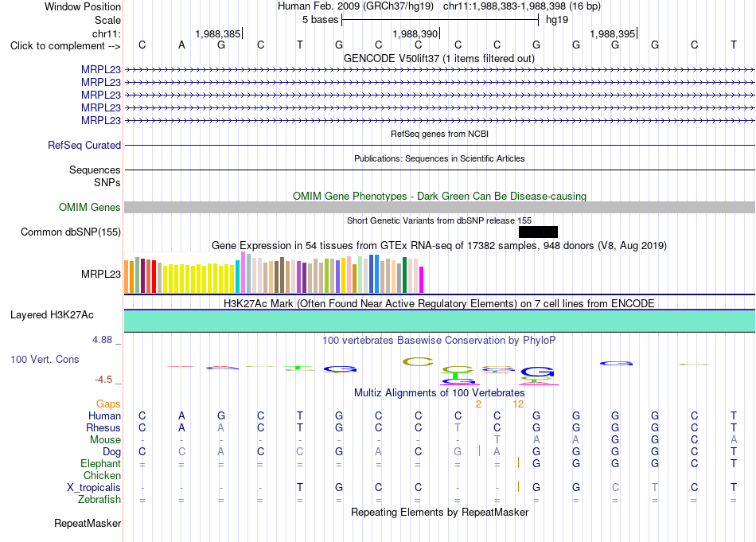756x542 pixels.
Task: Click 'Short Genetic Variants from dbSNP release 155'
Action: 439,220
